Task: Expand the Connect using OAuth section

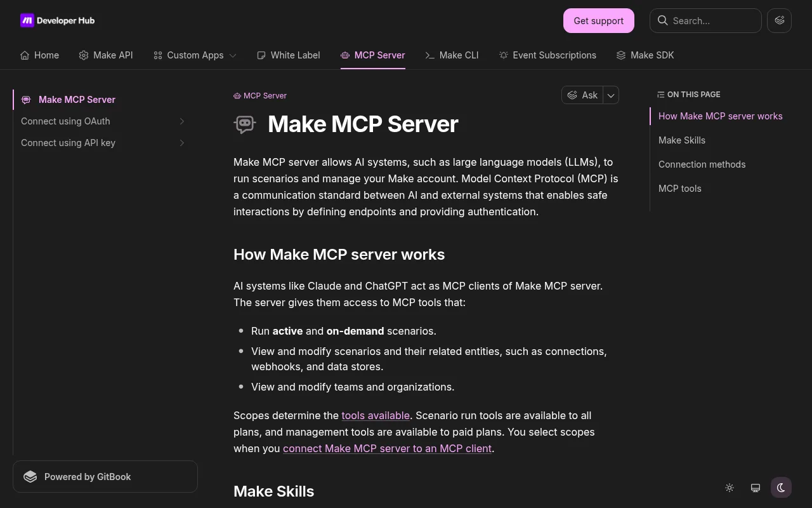Action: coord(181,121)
